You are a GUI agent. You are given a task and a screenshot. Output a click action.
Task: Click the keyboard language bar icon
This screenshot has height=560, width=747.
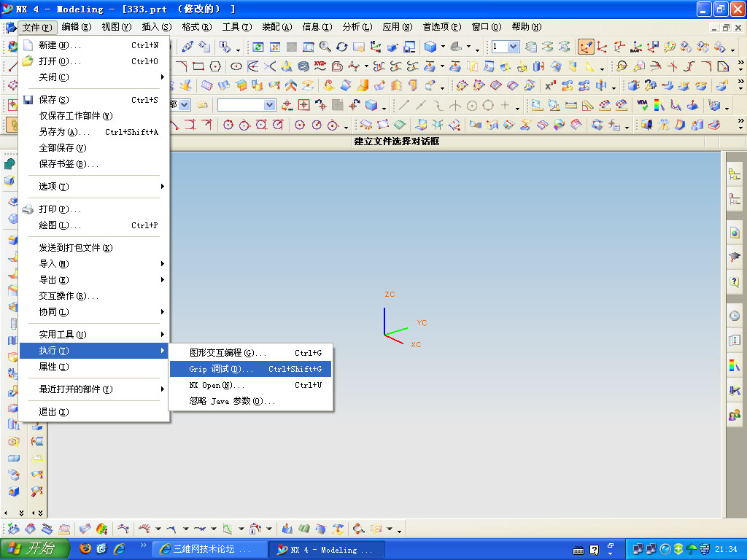[578, 551]
